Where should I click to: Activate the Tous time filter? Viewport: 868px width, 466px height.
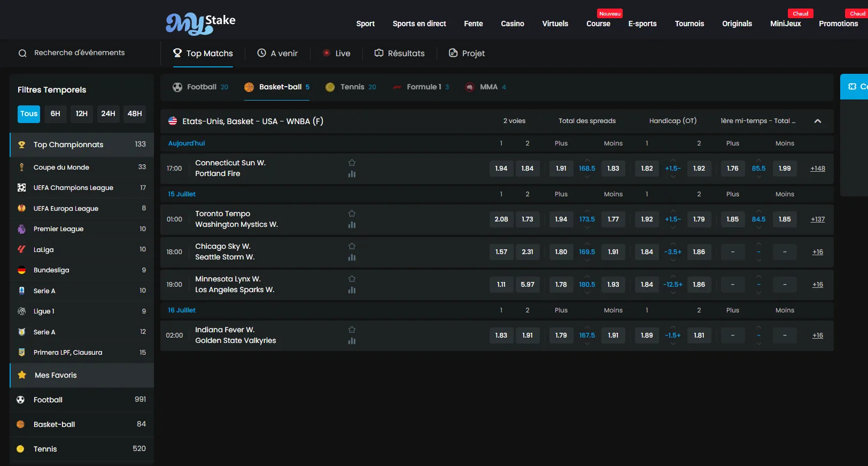[29, 113]
